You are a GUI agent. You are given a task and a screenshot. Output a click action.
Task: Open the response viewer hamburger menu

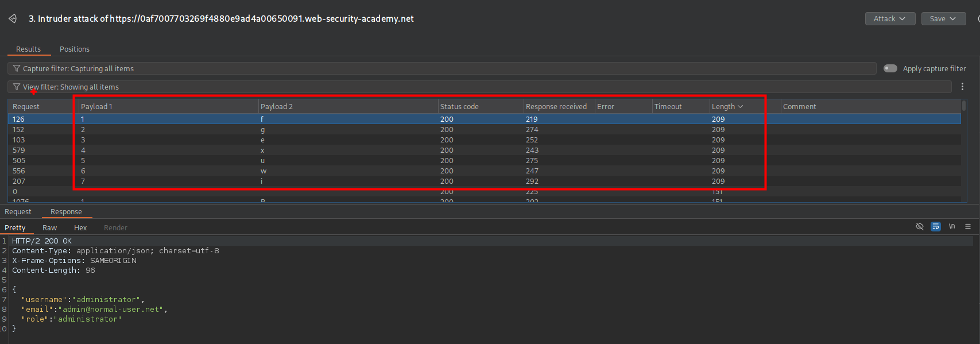tap(968, 226)
